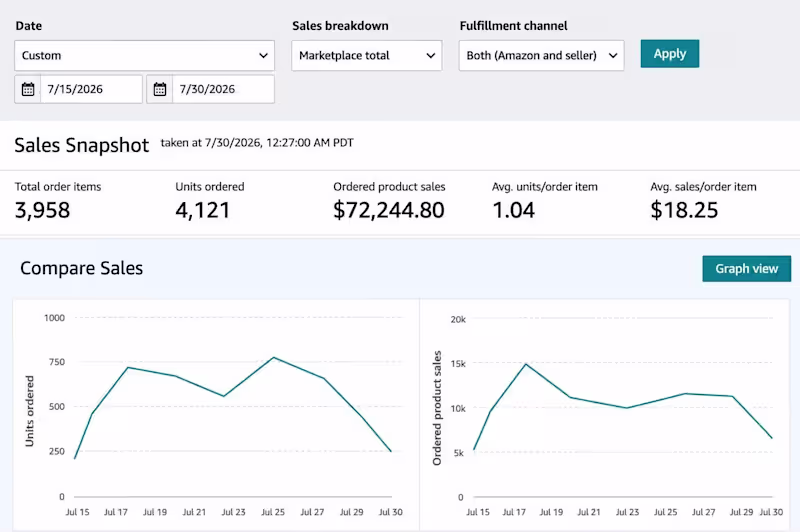800x532 pixels.
Task: Click the Avg. sales/order item label
Action: (704, 187)
